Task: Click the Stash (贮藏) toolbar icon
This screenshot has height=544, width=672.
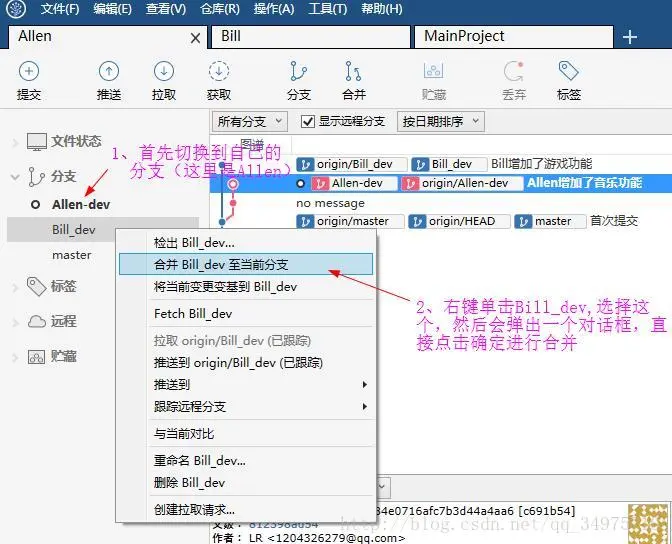Action: [433, 71]
